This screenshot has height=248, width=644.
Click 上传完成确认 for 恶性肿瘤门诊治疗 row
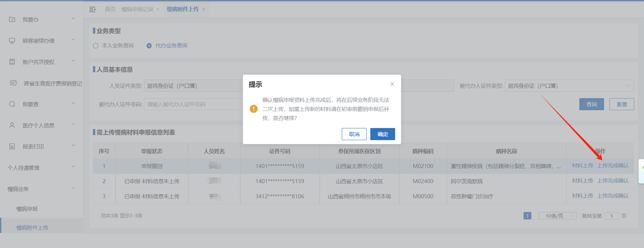coord(613,196)
